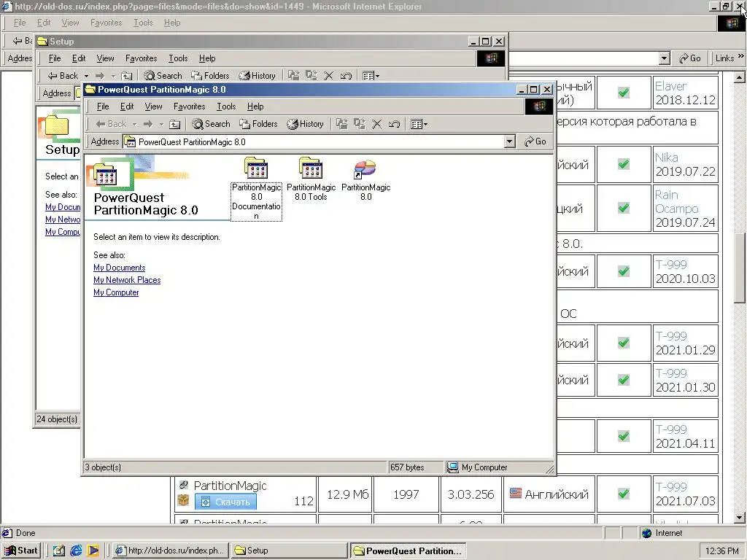Click Go button in Internet Explorer
The height and width of the screenshot is (560, 747).
click(x=689, y=58)
